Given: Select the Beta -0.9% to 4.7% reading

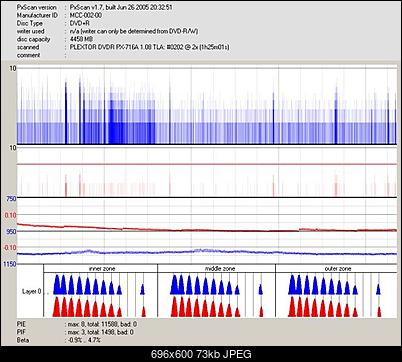Looking at the screenshot, I should pos(84,340).
